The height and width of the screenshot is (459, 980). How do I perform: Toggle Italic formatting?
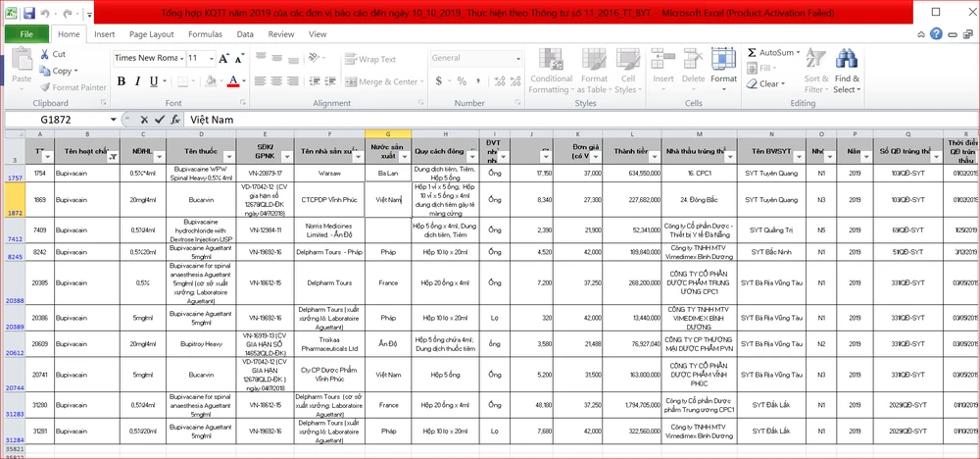pyautogui.click(x=135, y=80)
